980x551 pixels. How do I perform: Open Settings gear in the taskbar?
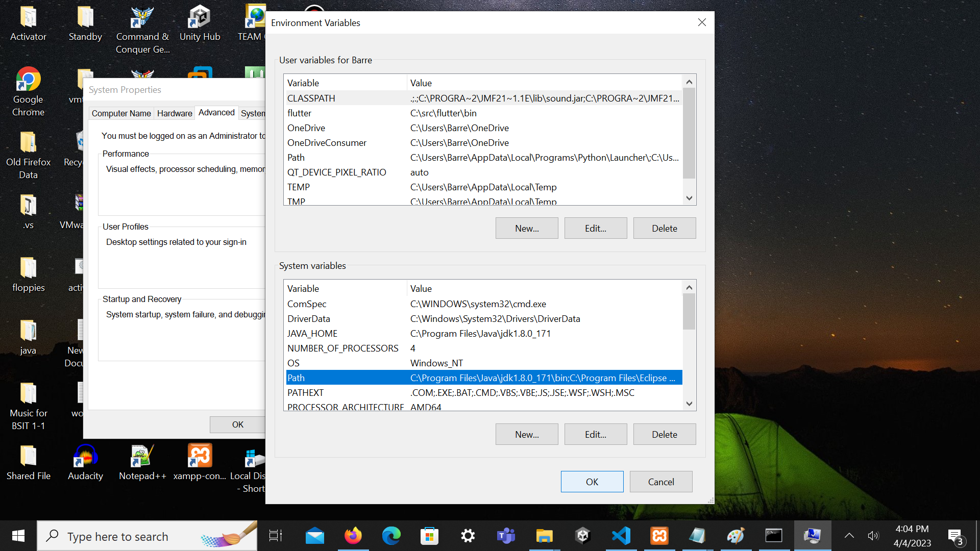click(x=468, y=536)
